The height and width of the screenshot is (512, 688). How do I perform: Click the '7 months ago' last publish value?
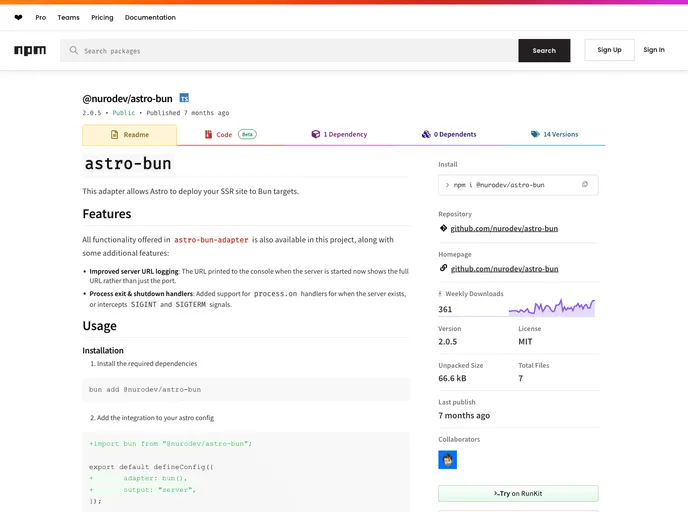click(x=464, y=415)
